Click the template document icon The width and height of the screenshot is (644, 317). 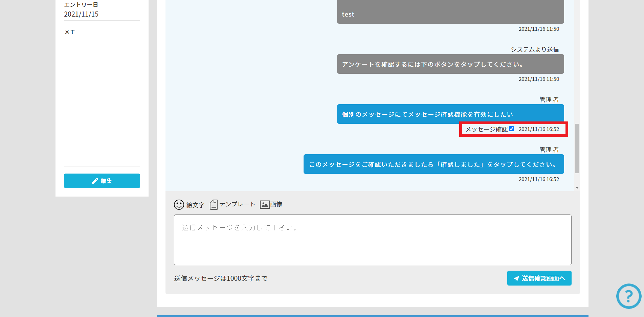point(214,204)
